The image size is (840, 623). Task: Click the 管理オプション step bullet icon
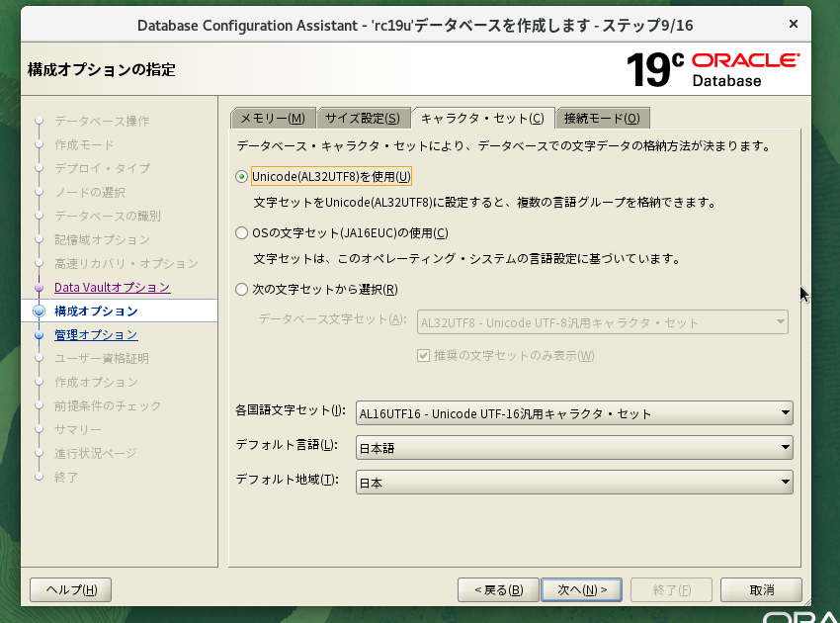pyautogui.click(x=39, y=335)
